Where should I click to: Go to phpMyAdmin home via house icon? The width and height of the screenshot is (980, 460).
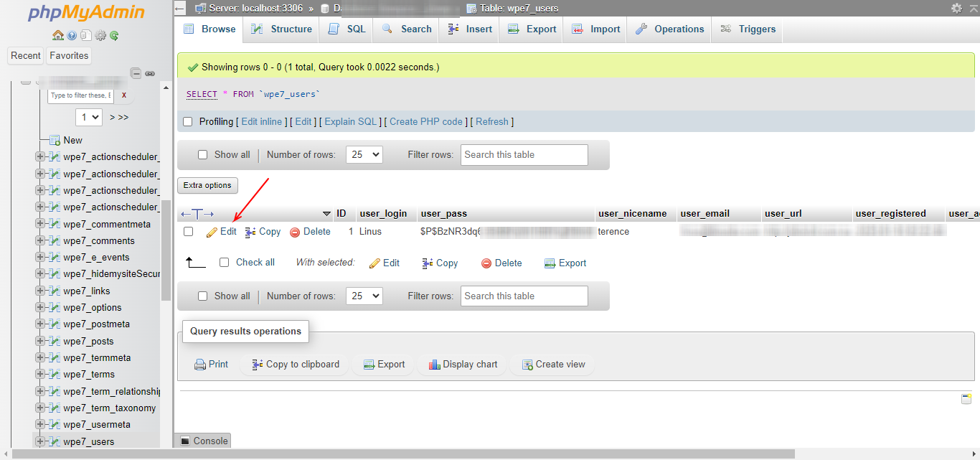(x=58, y=35)
